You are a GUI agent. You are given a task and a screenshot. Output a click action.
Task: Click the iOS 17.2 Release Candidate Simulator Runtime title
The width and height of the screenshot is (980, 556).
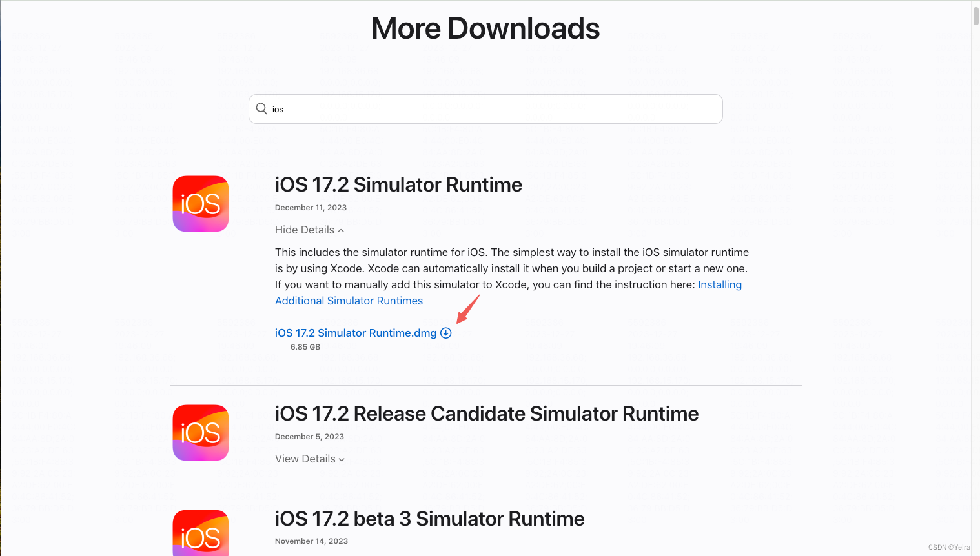[x=487, y=413]
